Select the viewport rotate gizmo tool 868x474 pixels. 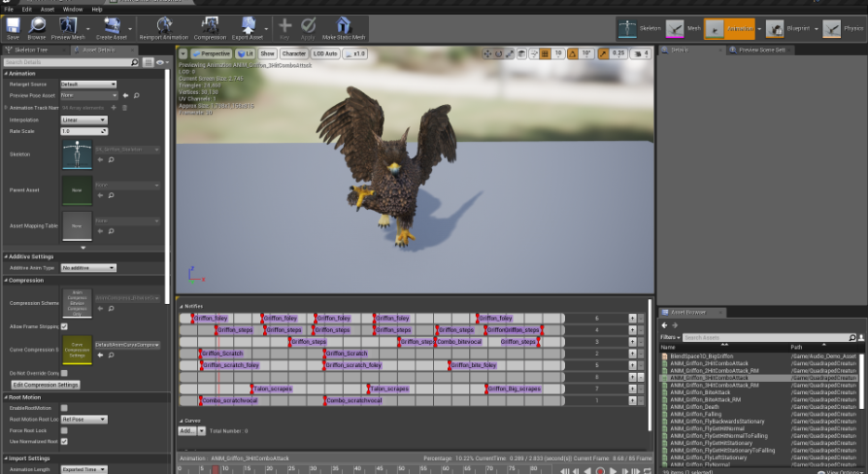498,53
